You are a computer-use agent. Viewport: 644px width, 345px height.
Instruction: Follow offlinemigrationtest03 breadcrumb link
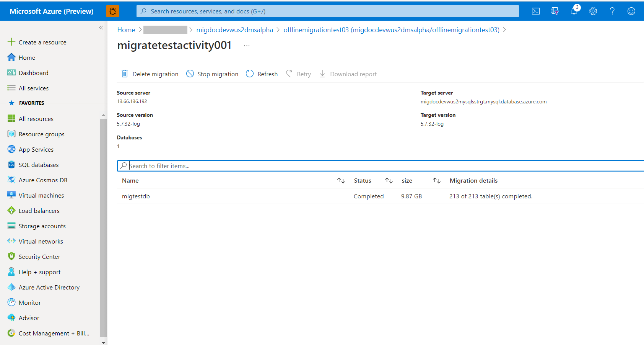tap(392, 30)
